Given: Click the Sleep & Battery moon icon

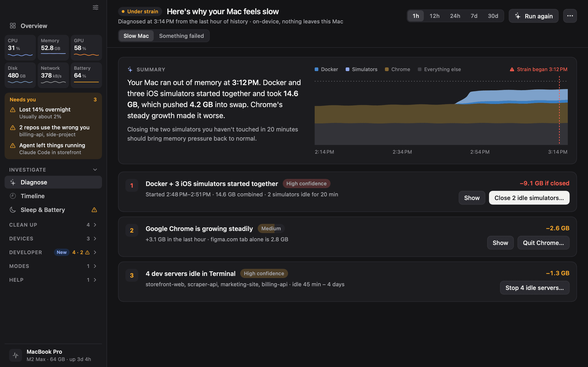Looking at the screenshot, I should tap(13, 210).
